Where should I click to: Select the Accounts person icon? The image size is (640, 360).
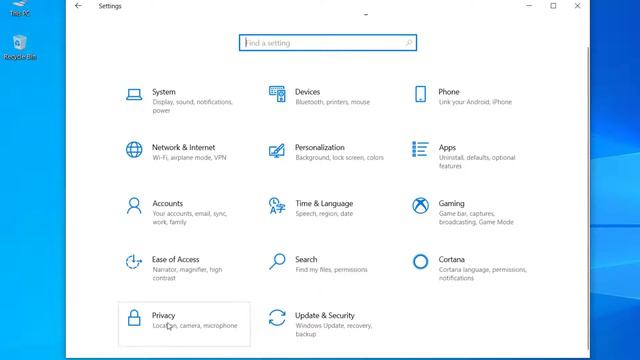pos(134,206)
